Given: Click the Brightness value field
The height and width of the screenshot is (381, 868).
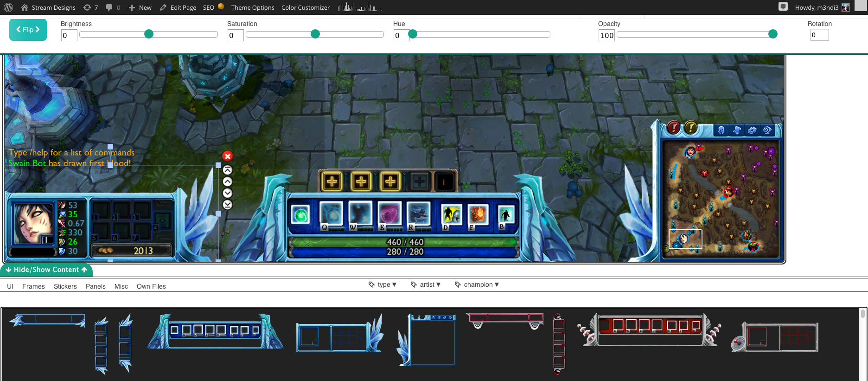Looking at the screenshot, I should (69, 35).
